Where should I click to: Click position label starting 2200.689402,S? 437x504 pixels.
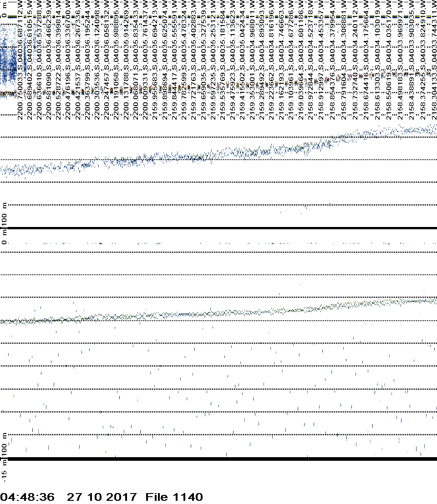pos(30,60)
